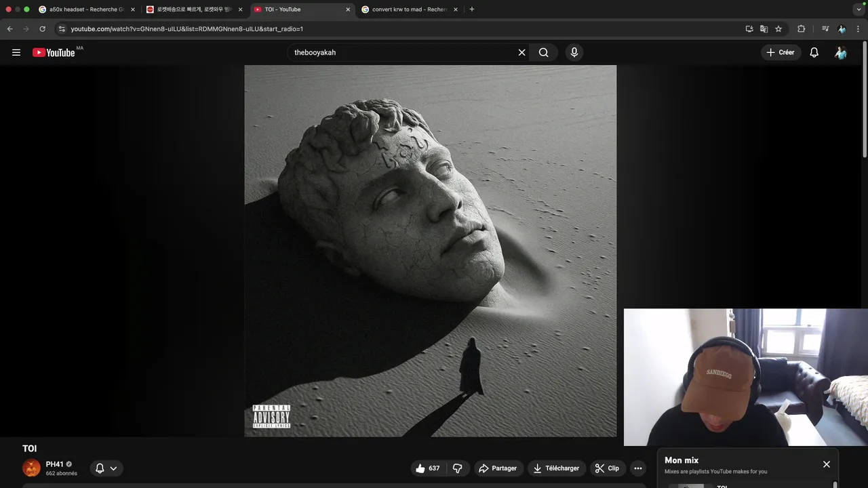
Task: Click the '662 abonnés' subscriber count
Action: pos(61,473)
